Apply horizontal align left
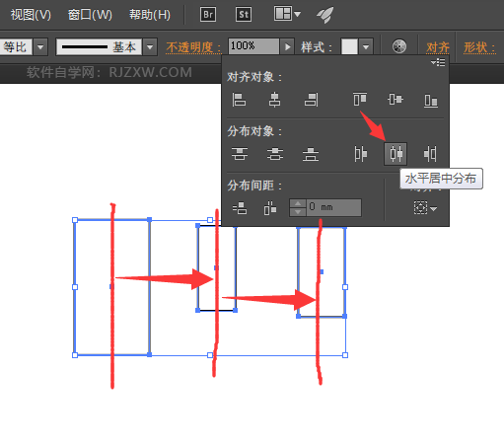 239,100
